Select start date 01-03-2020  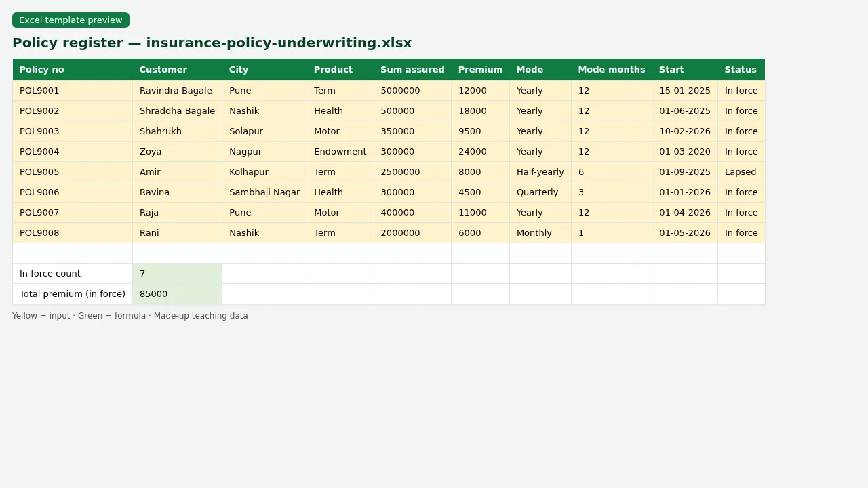(685, 152)
